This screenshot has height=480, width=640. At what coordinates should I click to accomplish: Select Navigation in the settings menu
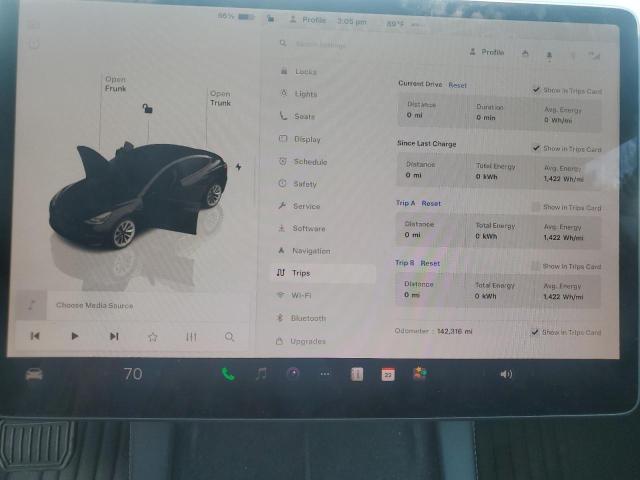pyautogui.click(x=310, y=251)
